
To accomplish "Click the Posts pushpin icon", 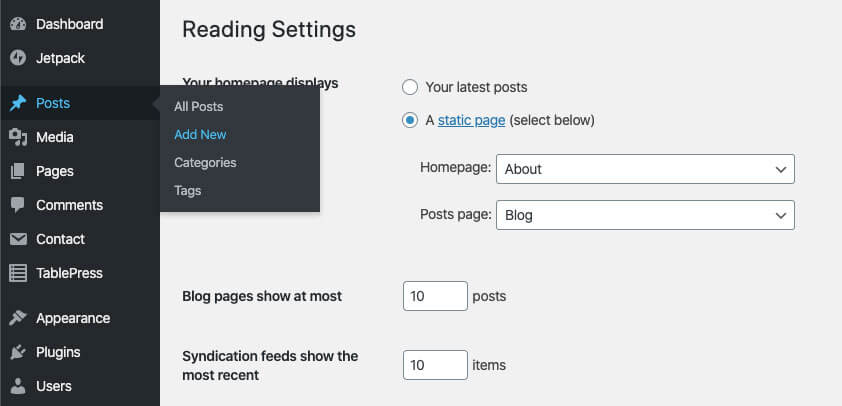I will point(18,103).
